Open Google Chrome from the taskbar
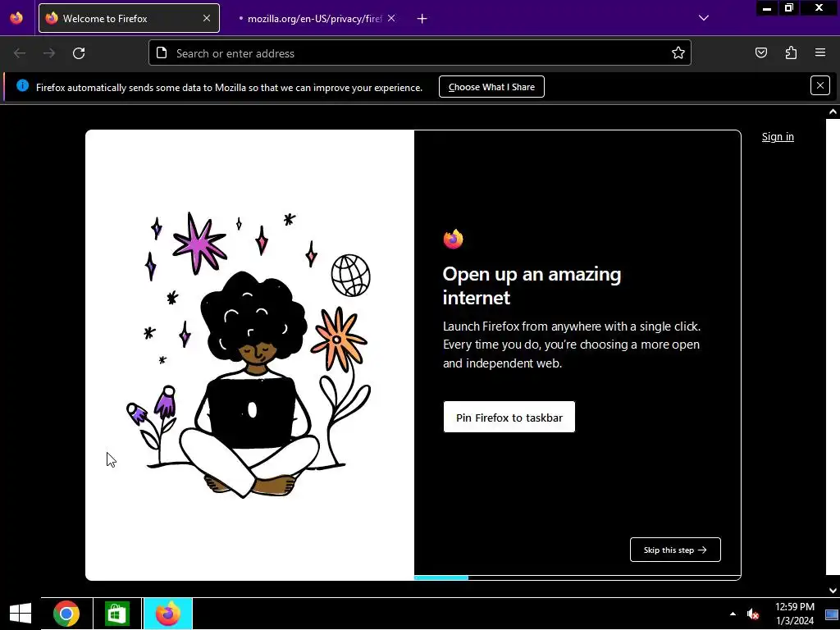 (x=66, y=614)
